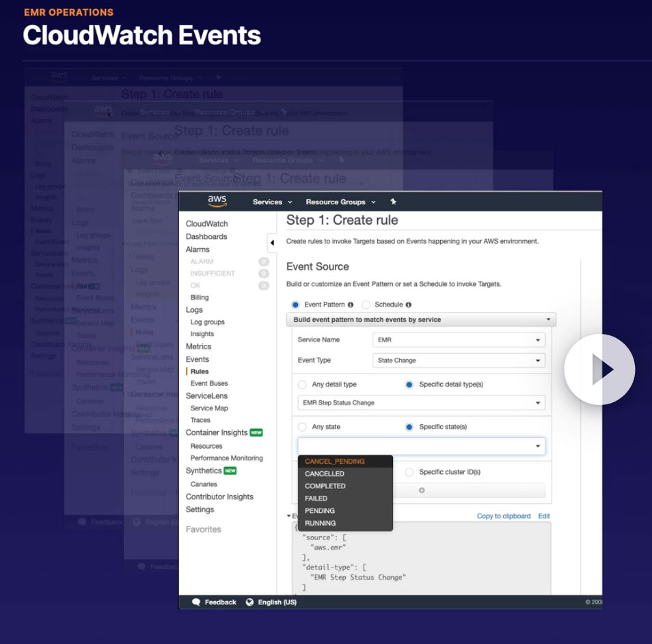652x644 pixels.
Task: Click the count badge next to INSUFFICIENT
Action: [264, 273]
